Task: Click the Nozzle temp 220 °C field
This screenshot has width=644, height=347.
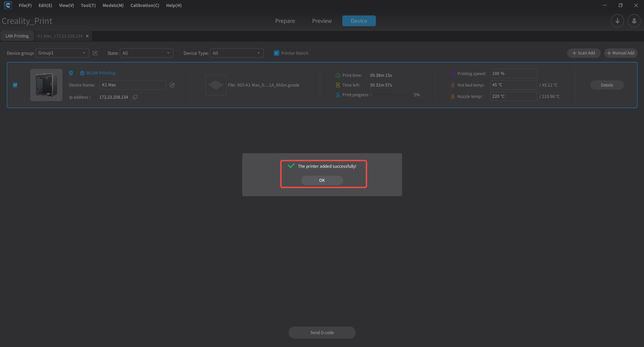Action: coord(513,96)
